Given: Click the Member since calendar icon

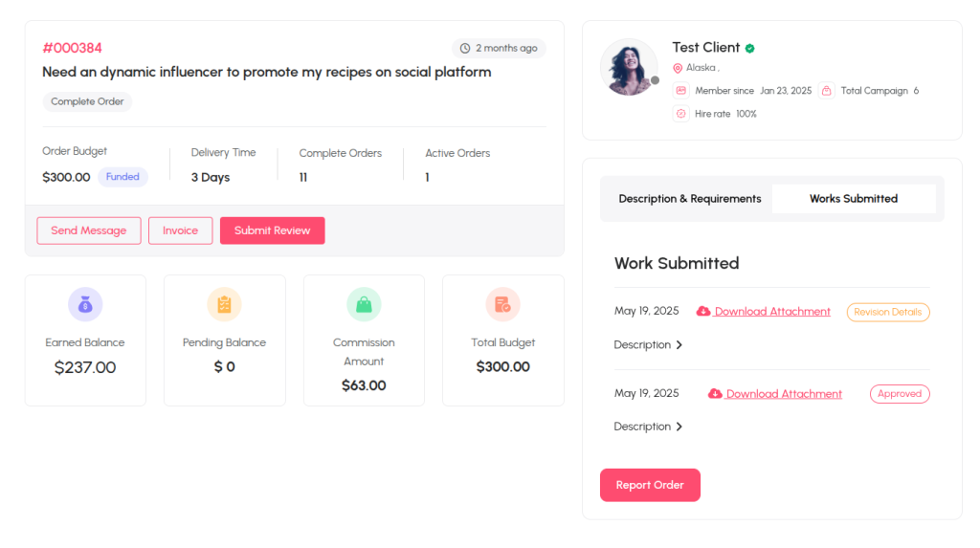Looking at the screenshot, I should pyautogui.click(x=681, y=91).
